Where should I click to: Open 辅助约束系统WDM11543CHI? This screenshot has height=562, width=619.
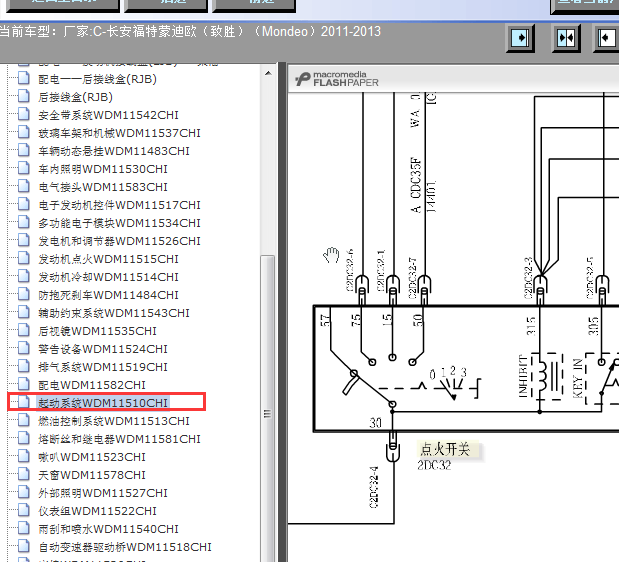point(114,313)
